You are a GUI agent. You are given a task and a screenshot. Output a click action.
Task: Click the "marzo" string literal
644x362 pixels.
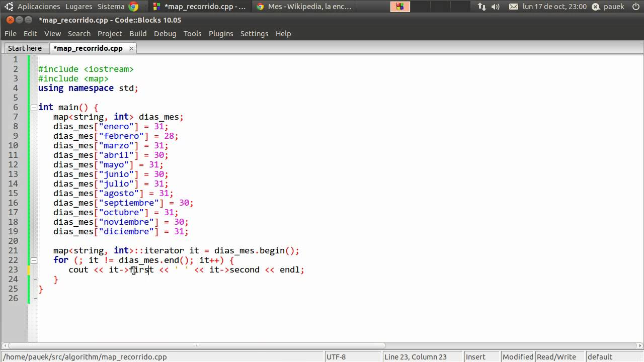(x=116, y=145)
